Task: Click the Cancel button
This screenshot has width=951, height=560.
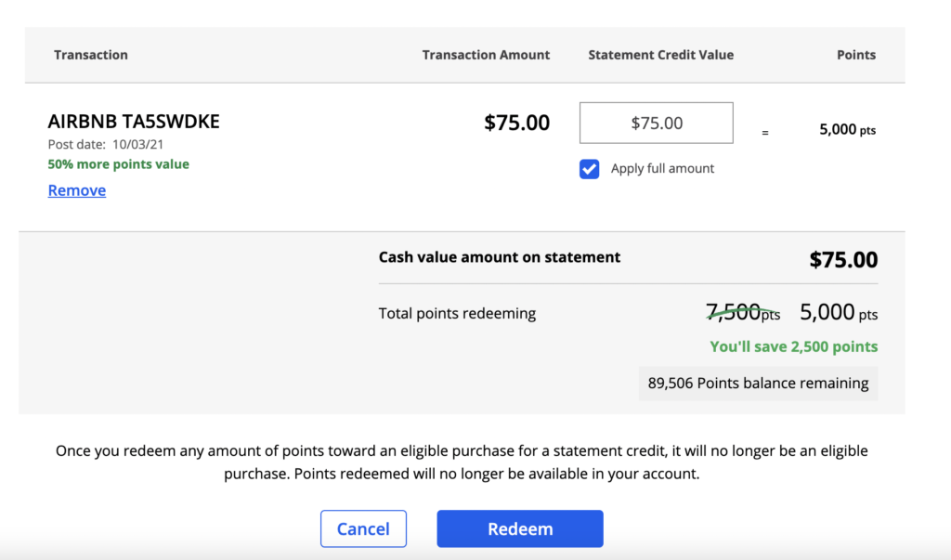Action: 363,527
